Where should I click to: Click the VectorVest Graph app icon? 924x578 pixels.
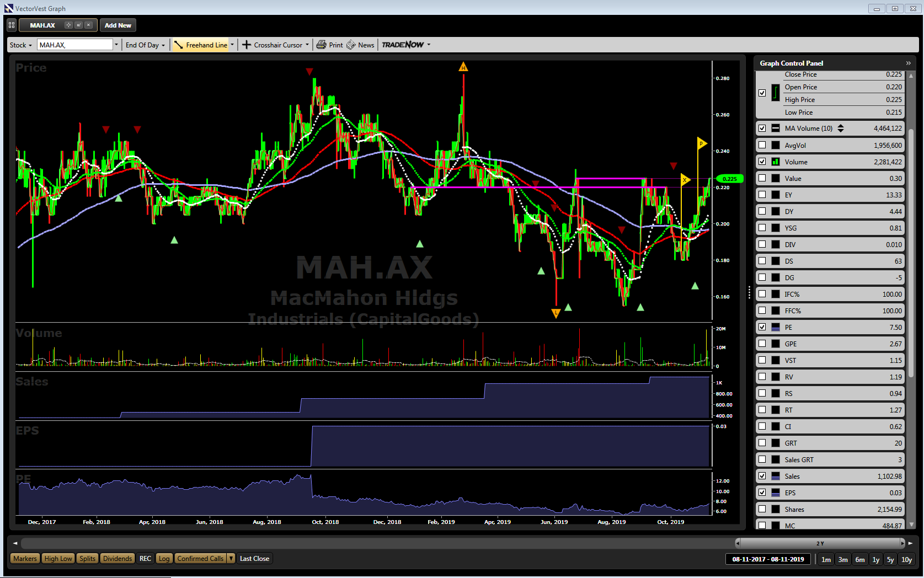8,8
